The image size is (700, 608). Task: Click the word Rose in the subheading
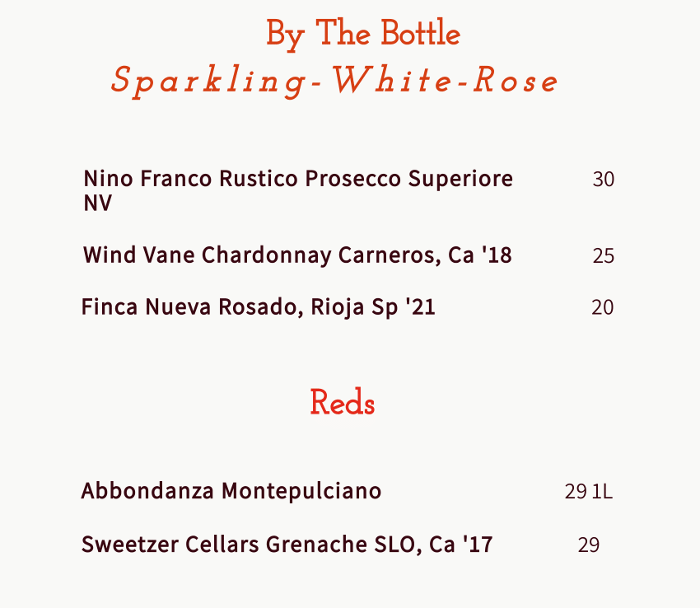(x=516, y=81)
